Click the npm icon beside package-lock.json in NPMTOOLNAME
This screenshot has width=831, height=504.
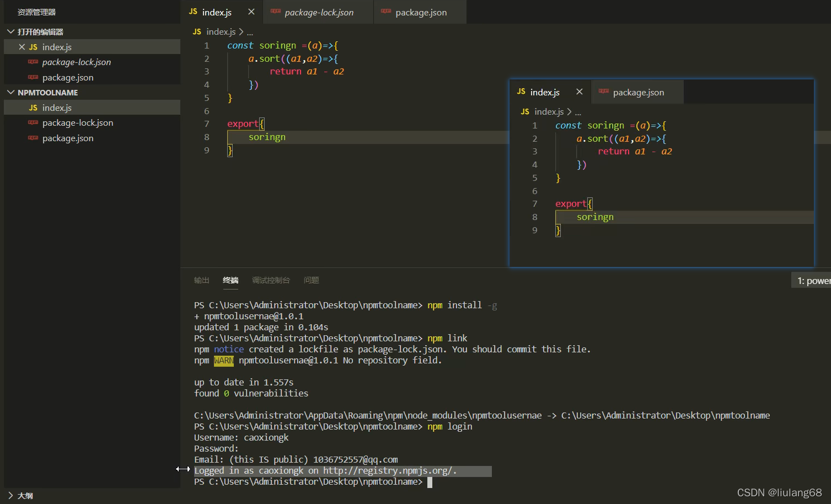pyautogui.click(x=33, y=122)
